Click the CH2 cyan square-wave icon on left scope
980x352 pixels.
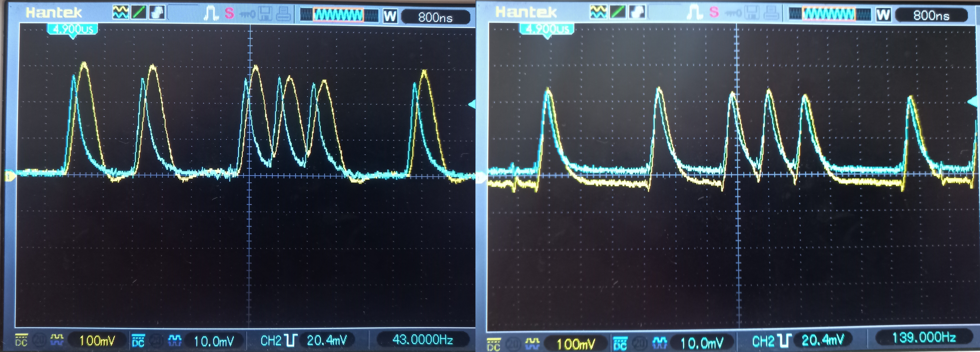[175, 341]
